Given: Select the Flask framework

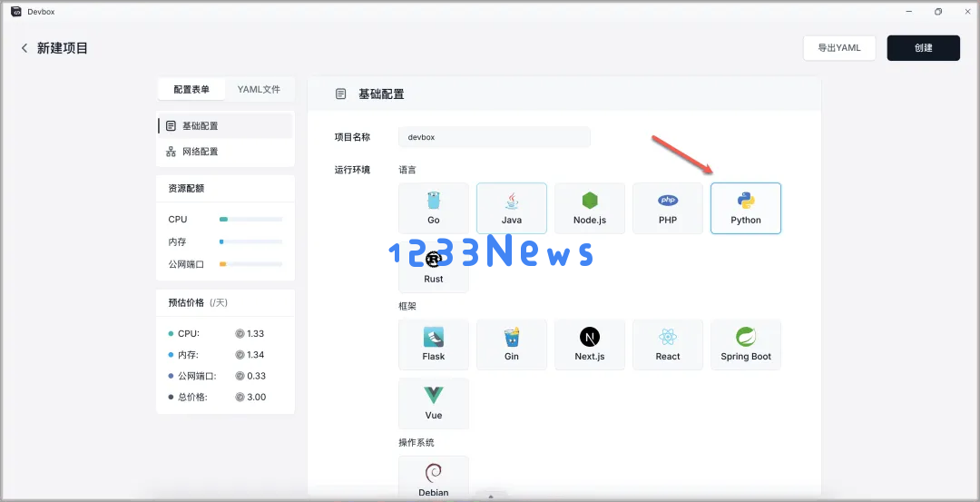Looking at the screenshot, I should point(434,344).
